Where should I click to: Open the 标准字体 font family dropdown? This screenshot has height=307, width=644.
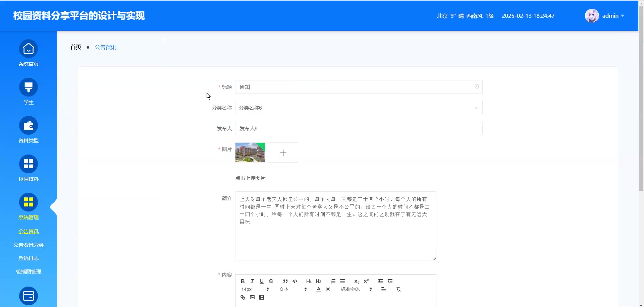356,289
